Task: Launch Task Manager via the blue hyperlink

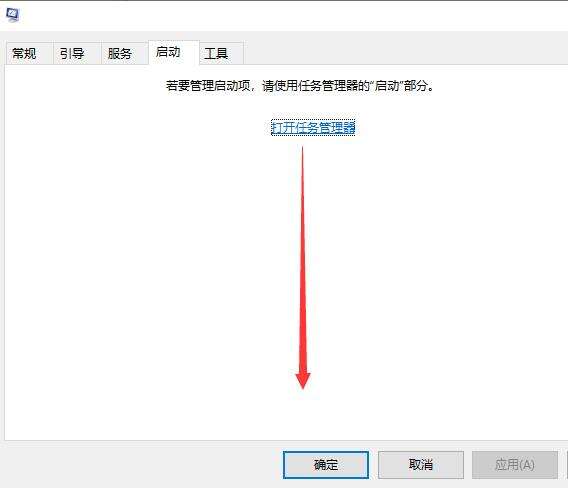Action: tap(313, 128)
